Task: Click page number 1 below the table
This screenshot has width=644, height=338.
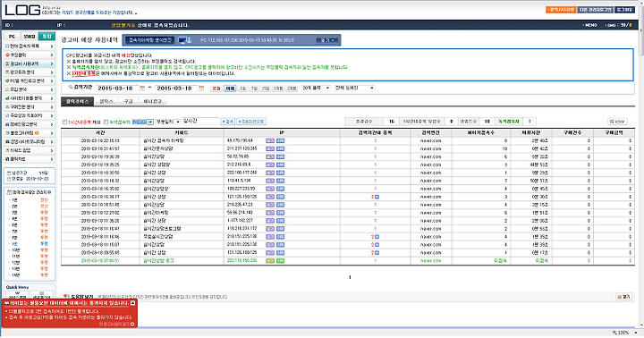Action: (350, 277)
